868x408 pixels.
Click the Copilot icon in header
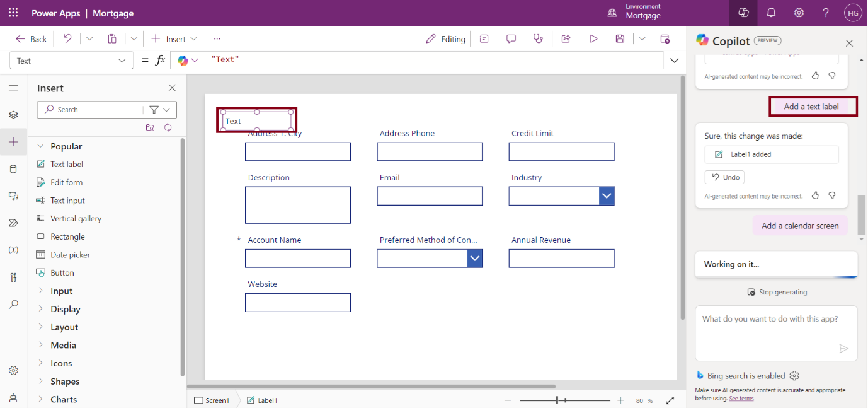click(x=743, y=13)
